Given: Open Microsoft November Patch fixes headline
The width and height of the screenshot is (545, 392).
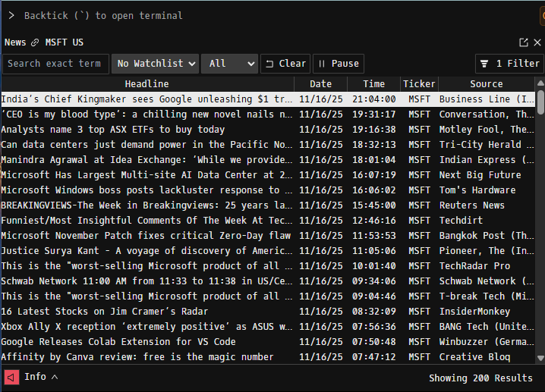Looking at the screenshot, I should click(146, 236).
